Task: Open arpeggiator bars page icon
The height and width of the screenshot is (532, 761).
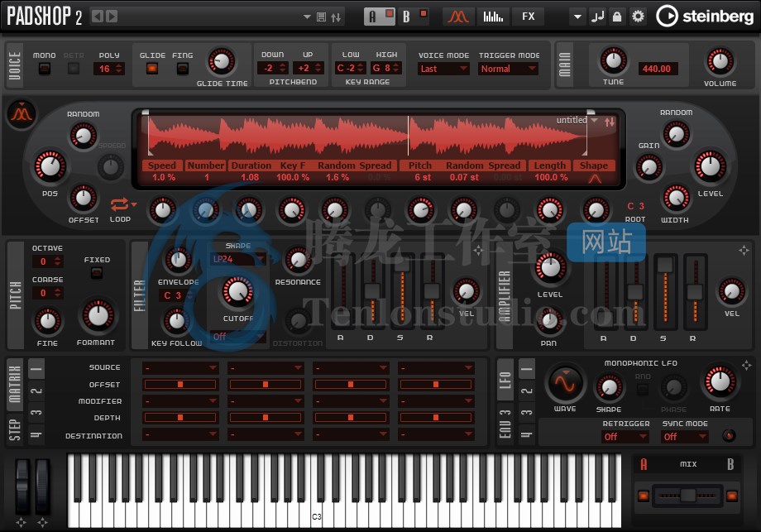Action: [x=493, y=17]
